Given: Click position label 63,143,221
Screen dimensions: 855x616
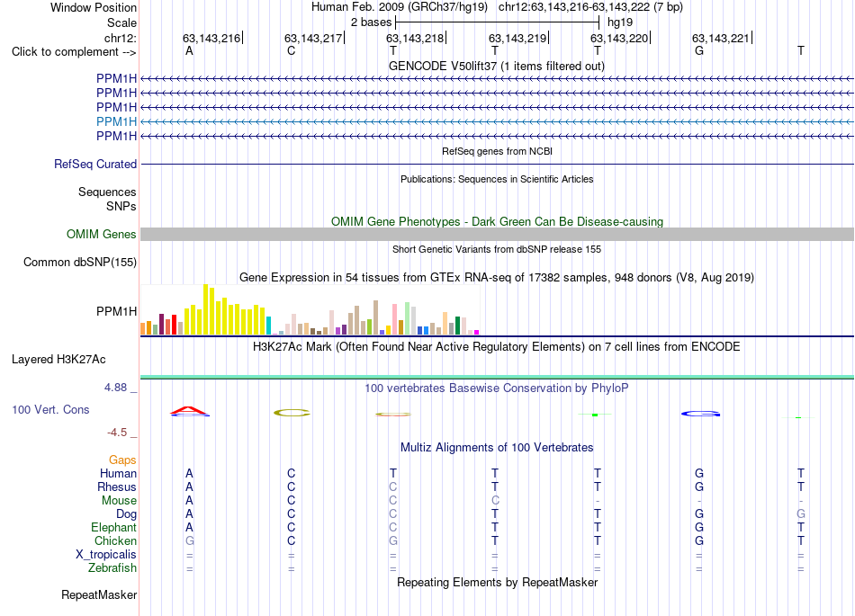Looking at the screenshot, I should 721,38.
